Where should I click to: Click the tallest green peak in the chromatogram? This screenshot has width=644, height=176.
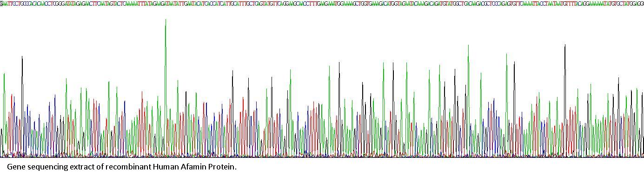[166, 86]
